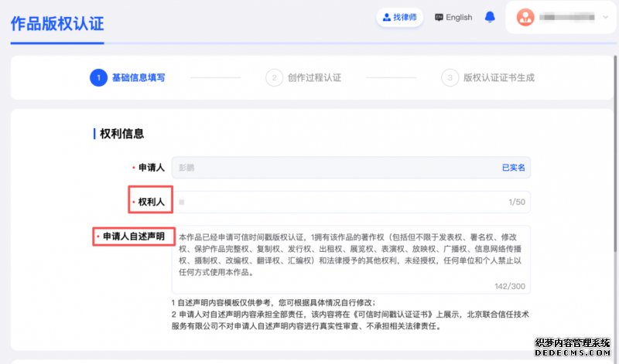Click the language icon beside English
The width and height of the screenshot is (619, 364).
pyautogui.click(x=439, y=17)
